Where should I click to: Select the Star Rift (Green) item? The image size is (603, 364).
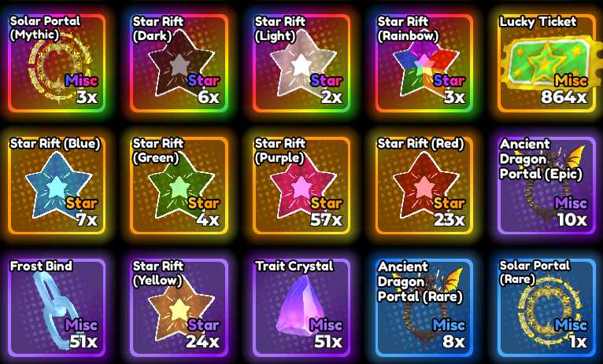click(x=179, y=186)
